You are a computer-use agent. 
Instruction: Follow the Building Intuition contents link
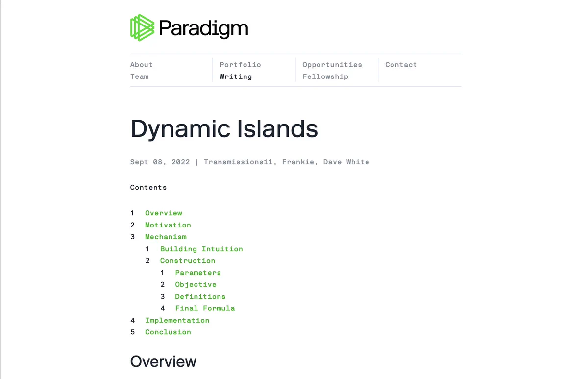pyautogui.click(x=201, y=249)
